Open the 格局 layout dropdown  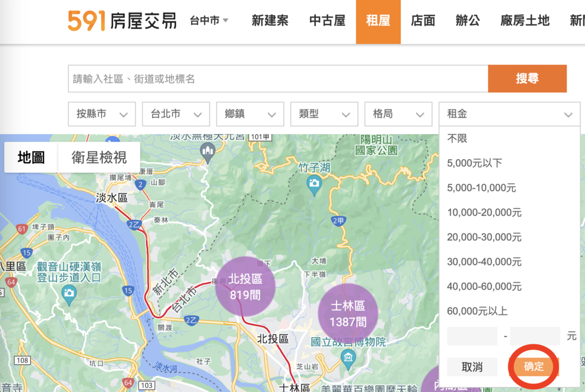click(x=398, y=114)
